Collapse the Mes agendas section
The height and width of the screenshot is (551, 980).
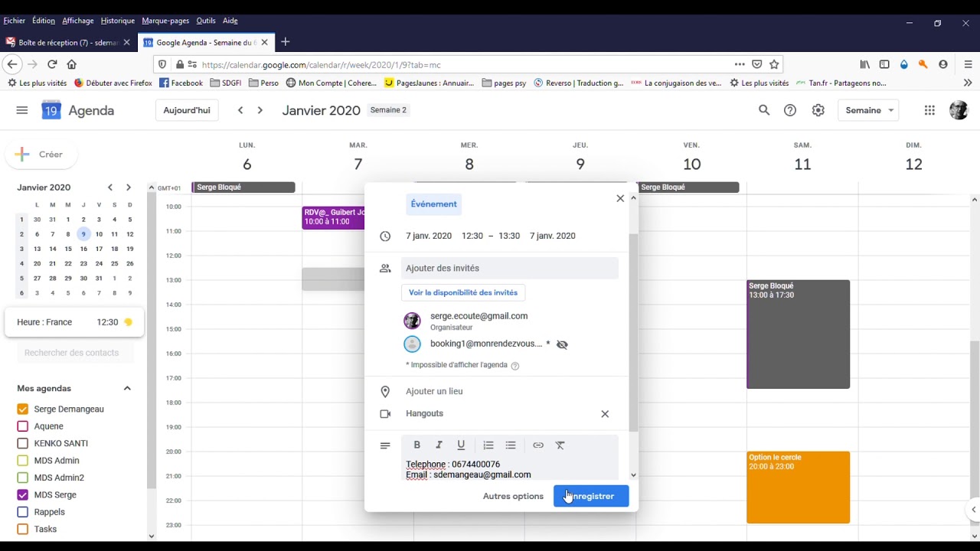coord(127,388)
